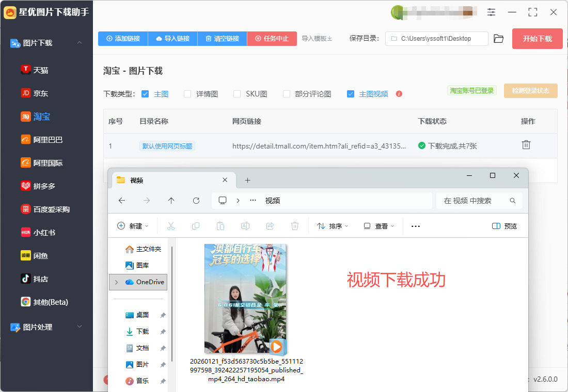568x392 pixels.
Task: Refresh the Explorer 视频 folder
Action: [x=196, y=201]
